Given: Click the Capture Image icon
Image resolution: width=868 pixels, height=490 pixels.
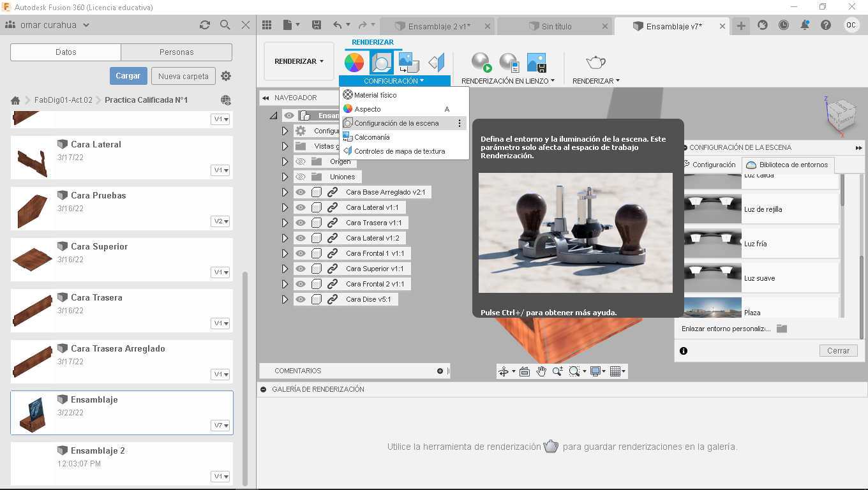Looking at the screenshot, I should pos(537,63).
